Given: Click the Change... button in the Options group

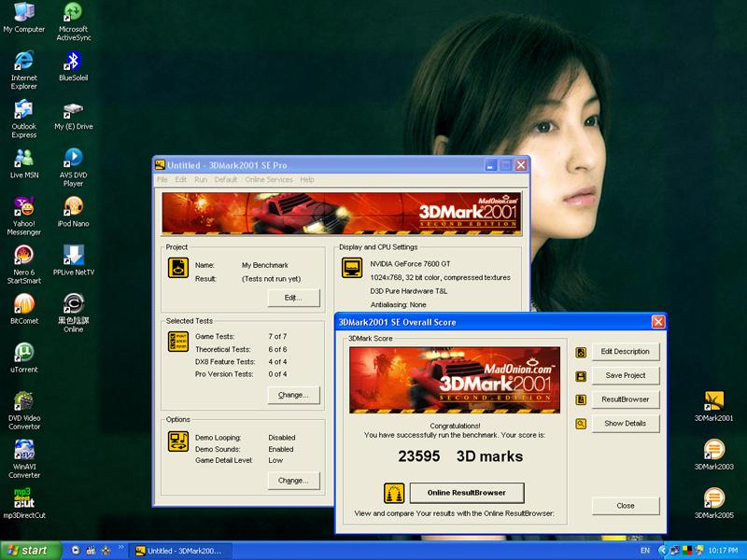Looking at the screenshot, I should point(293,481).
